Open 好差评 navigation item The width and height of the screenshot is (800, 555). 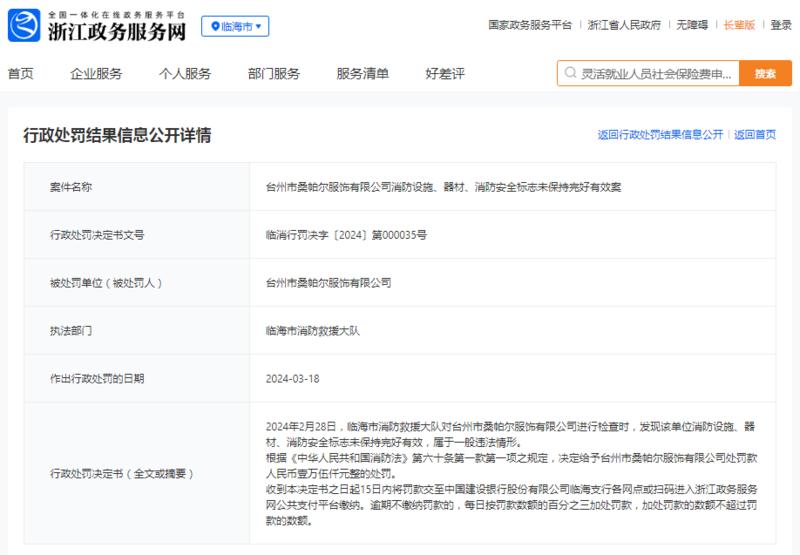tap(445, 73)
